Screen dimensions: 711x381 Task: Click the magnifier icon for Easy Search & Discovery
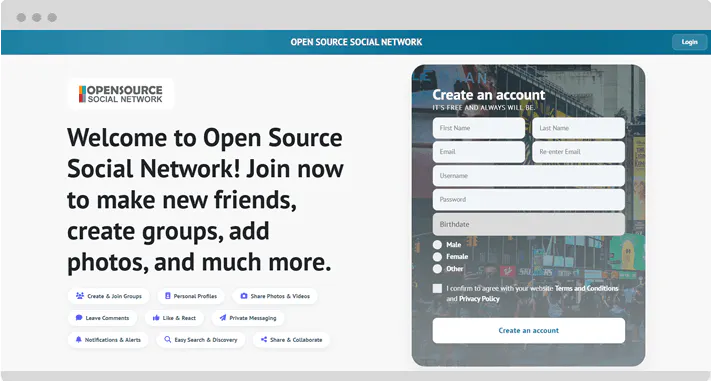point(167,339)
